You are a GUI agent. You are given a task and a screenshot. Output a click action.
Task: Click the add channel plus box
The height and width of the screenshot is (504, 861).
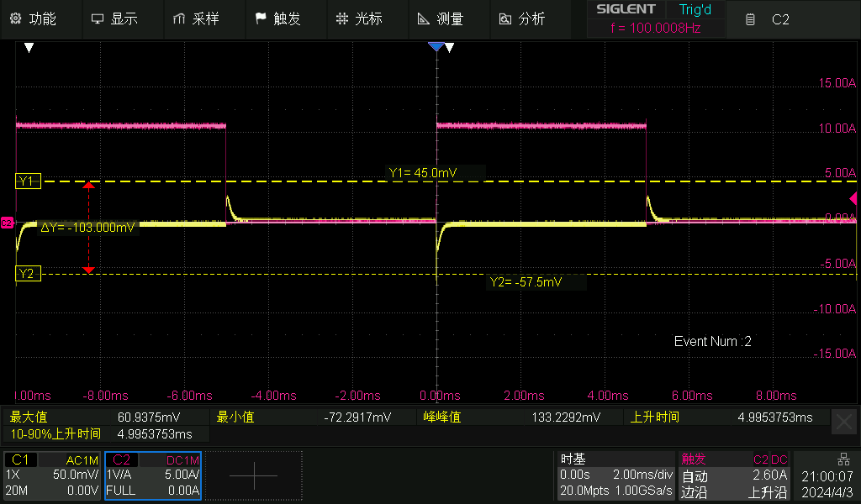254,475
